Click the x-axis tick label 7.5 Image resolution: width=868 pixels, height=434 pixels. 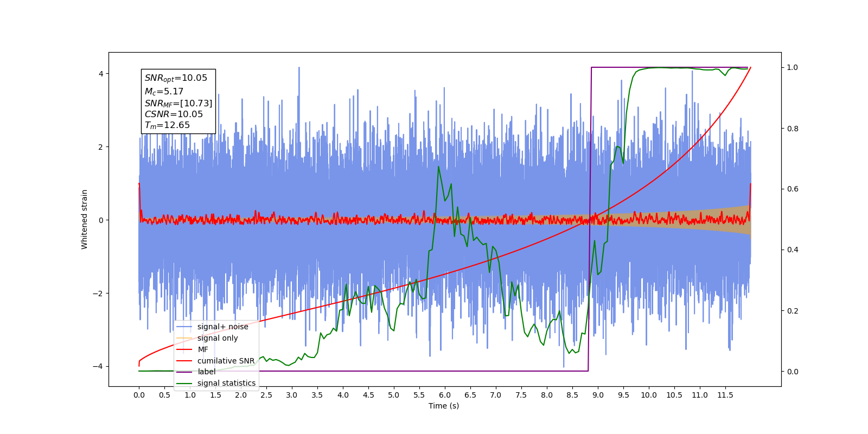[521, 395]
